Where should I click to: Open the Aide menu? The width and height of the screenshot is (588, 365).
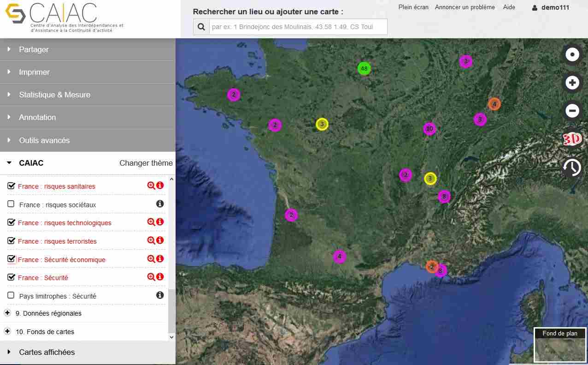pos(509,7)
